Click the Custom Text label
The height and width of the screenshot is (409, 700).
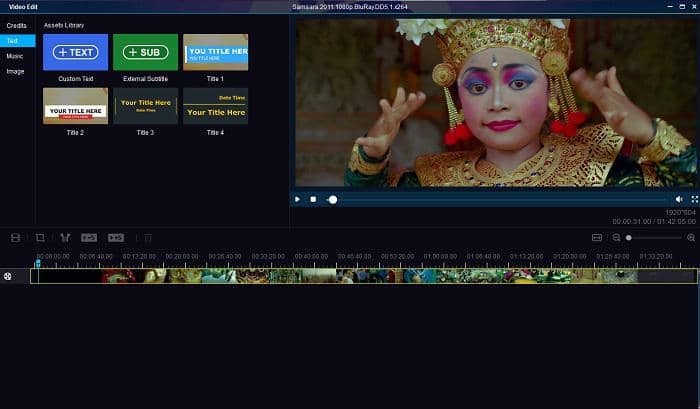coord(76,79)
